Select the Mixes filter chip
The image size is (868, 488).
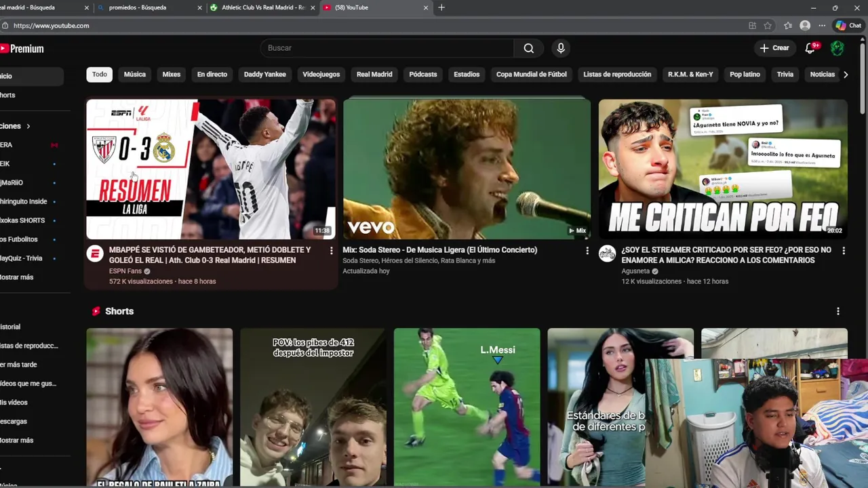tap(172, 75)
